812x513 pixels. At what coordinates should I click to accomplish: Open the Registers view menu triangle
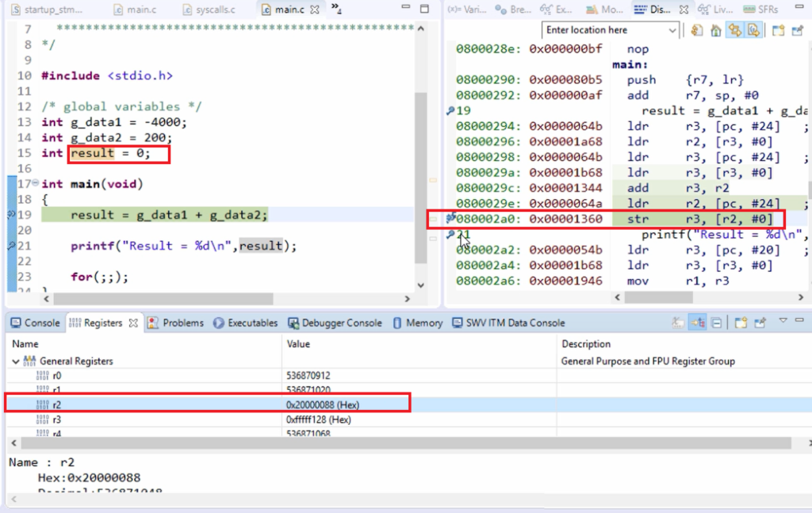pos(783,321)
